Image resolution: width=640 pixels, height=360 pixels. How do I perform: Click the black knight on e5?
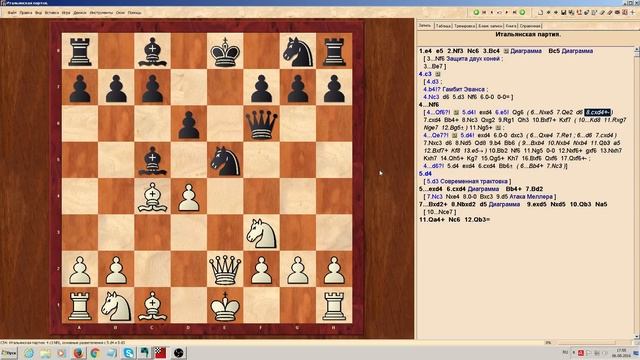pyautogui.click(x=225, y=160)
